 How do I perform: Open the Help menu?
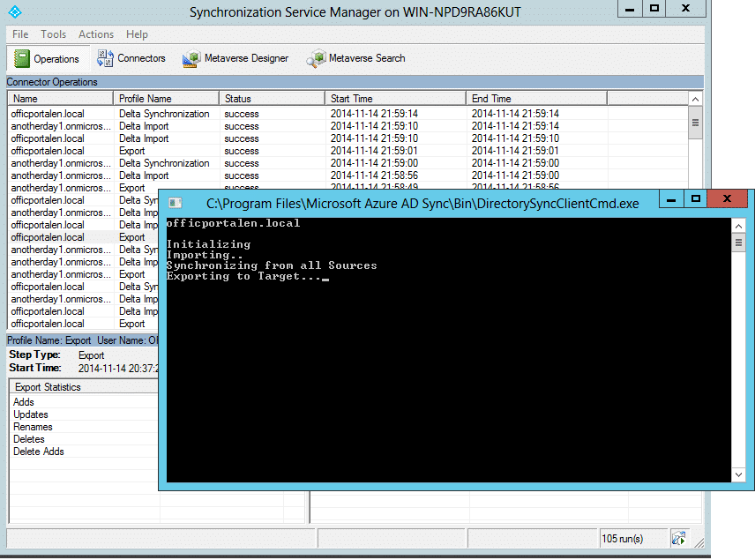click(137, 34)
